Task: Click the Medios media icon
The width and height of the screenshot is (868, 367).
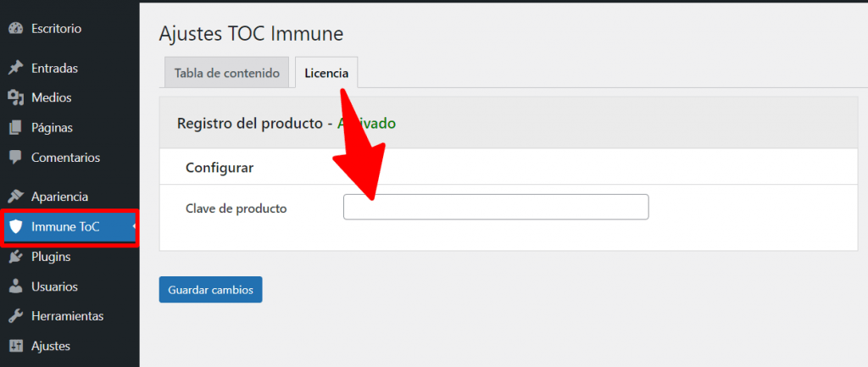Action: coord(15,97)
